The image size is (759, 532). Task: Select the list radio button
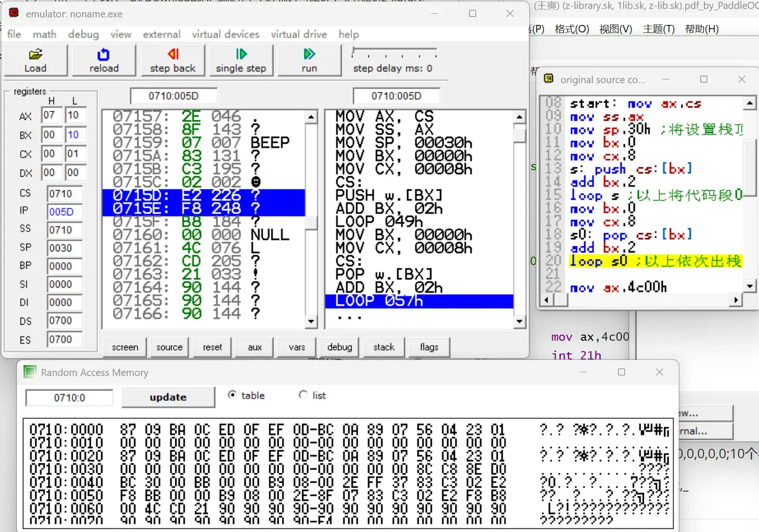pos(303,395)
